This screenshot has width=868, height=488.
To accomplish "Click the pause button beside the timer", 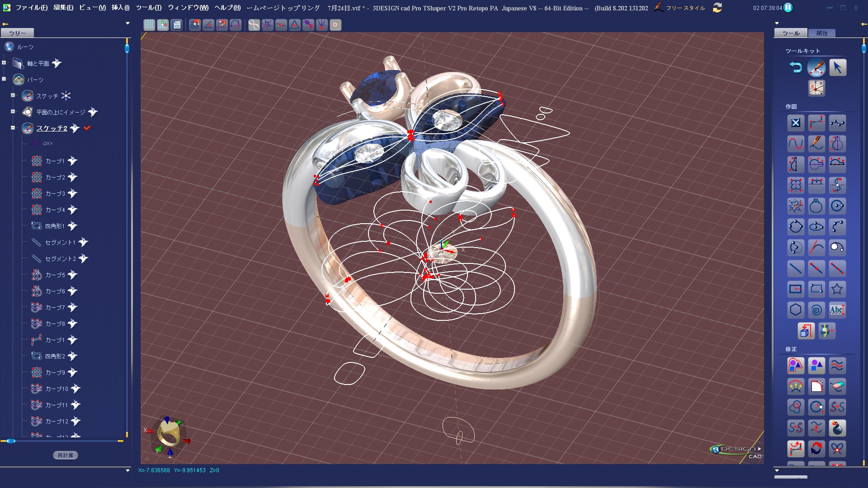I will tap(788, 8).
